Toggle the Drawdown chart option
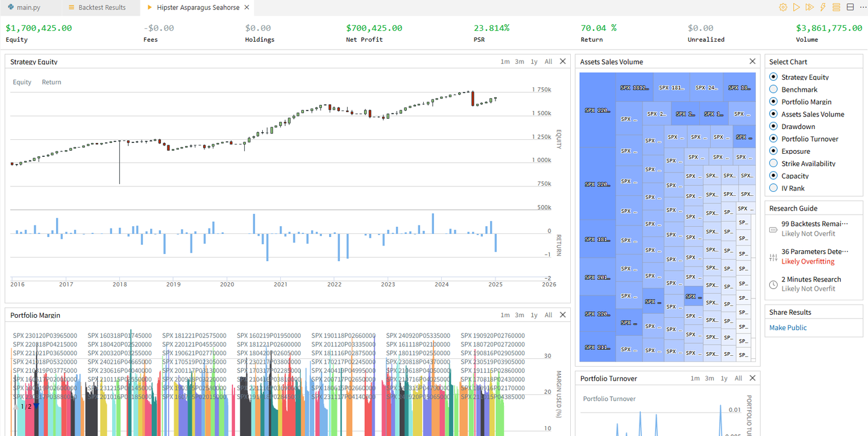This screenshot has height=436, width=868. 773,127
